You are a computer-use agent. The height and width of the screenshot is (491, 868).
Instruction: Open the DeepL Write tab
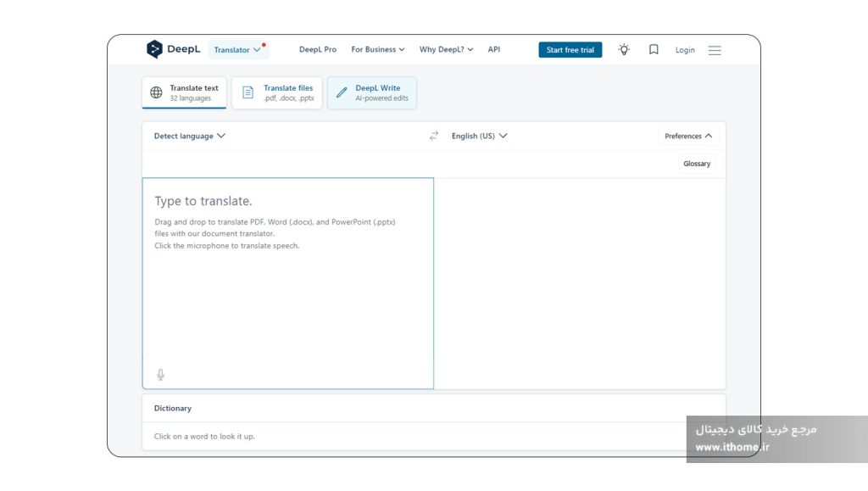(371, 92)
